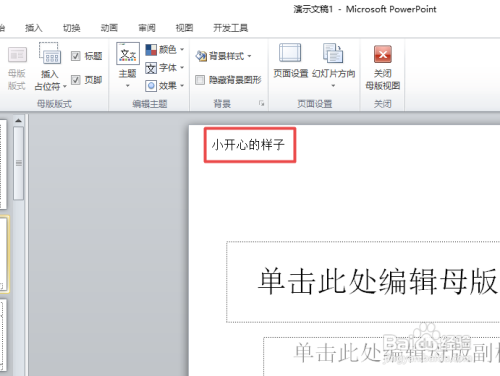
Task: Select the highlighted layout thumbnail
Action: tap(4, 254)
